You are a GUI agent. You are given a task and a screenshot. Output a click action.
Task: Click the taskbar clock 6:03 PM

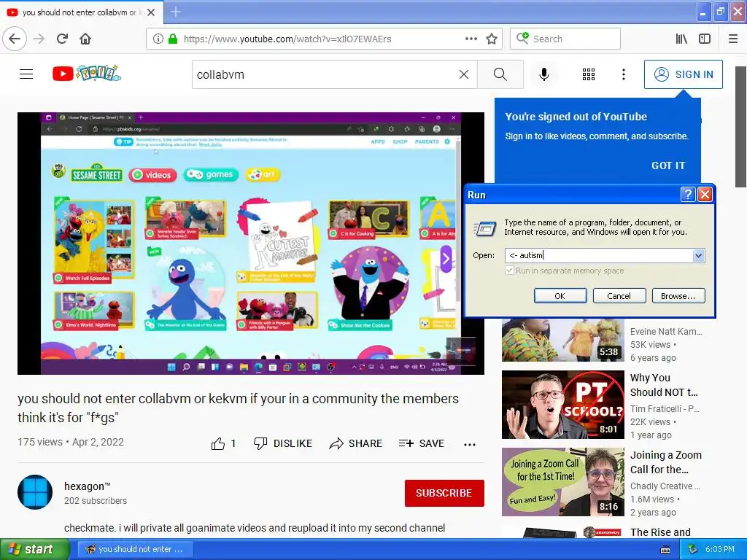pyautogui.click(x=719, y=549)
